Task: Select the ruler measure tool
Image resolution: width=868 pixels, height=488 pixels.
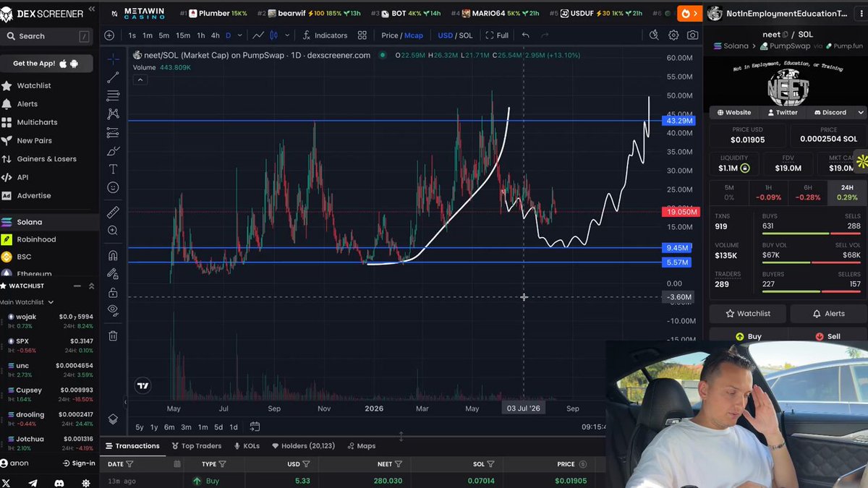Action: tap(113, 213)
